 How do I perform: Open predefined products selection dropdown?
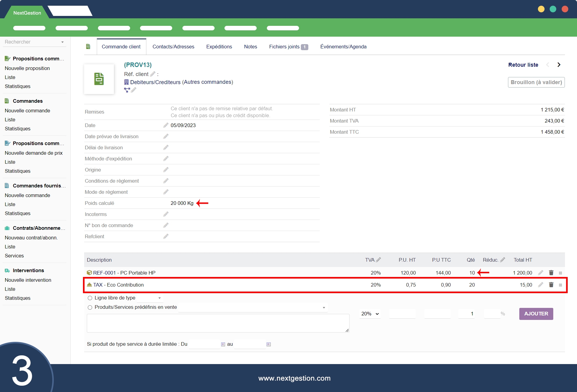(x=253, y=307)
